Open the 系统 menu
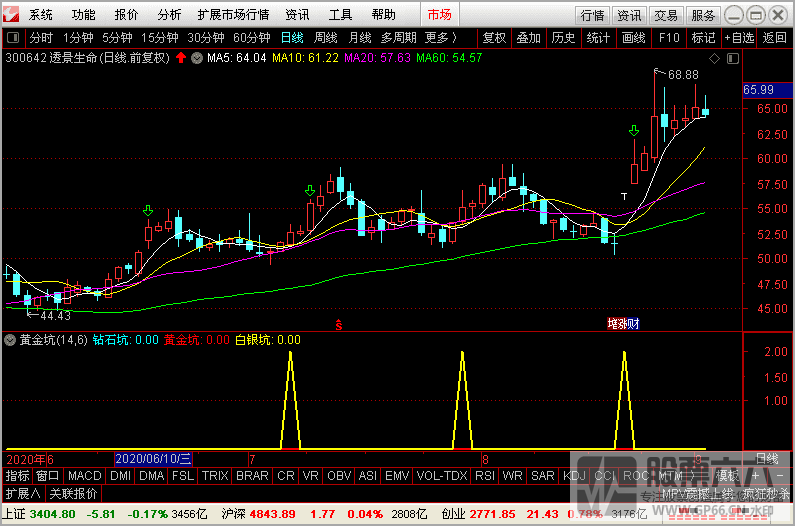Screen dimensions: 795x526 pos(41,15)
